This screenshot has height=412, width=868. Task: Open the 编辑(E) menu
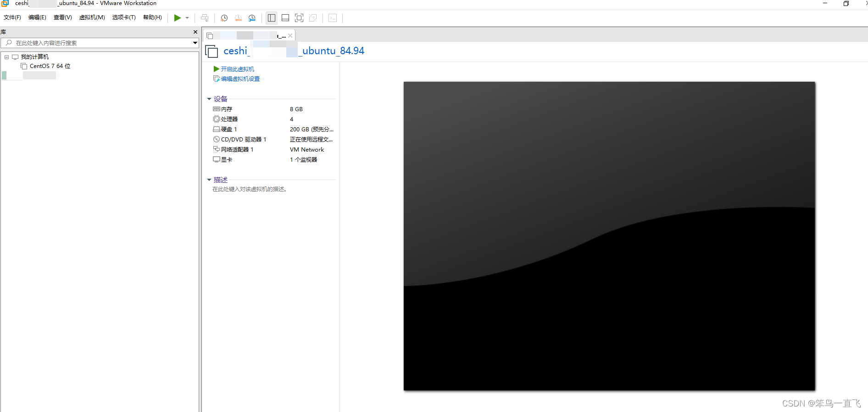(37, 17)
